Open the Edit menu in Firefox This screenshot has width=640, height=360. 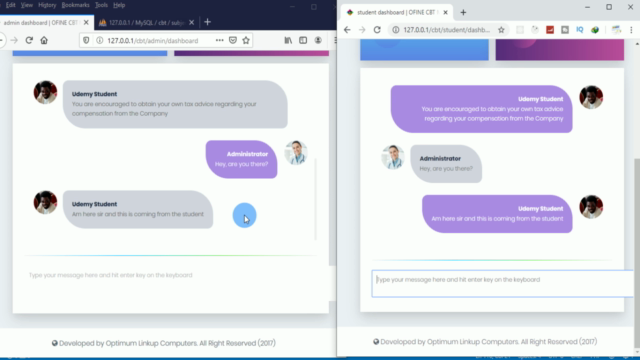pyautogui.click(x=11, y=5)
